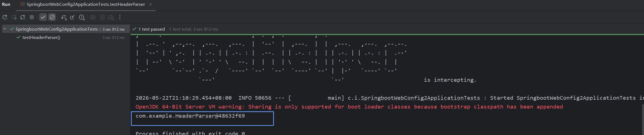The image size is (644, 135).
Task: Click the HeaderParser link in console output
Action: click(195, 116)
